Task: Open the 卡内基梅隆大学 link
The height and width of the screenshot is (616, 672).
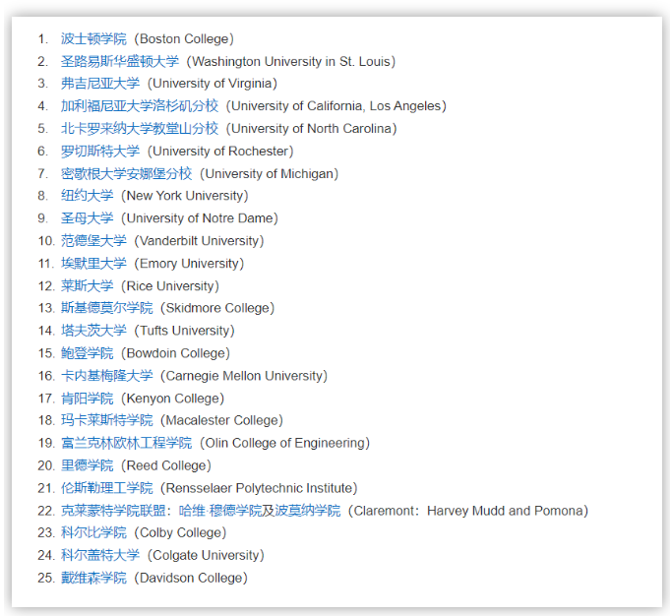Action: (106, 376)
